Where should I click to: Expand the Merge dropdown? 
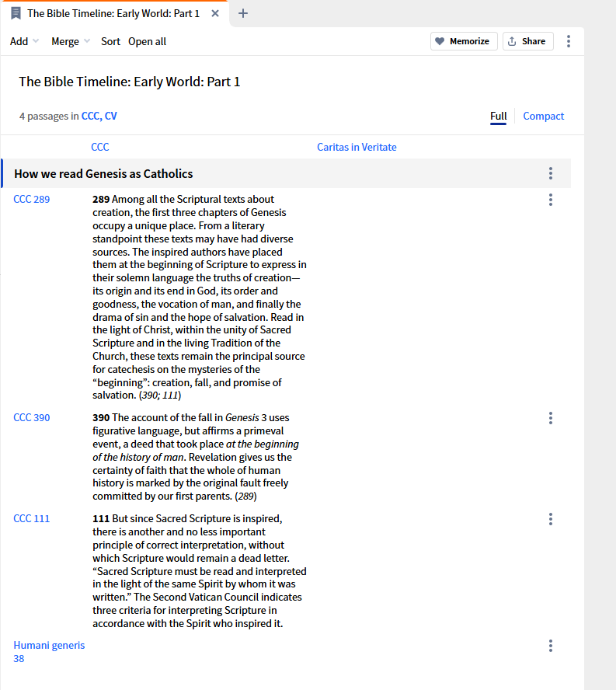(x=71, y=41)
